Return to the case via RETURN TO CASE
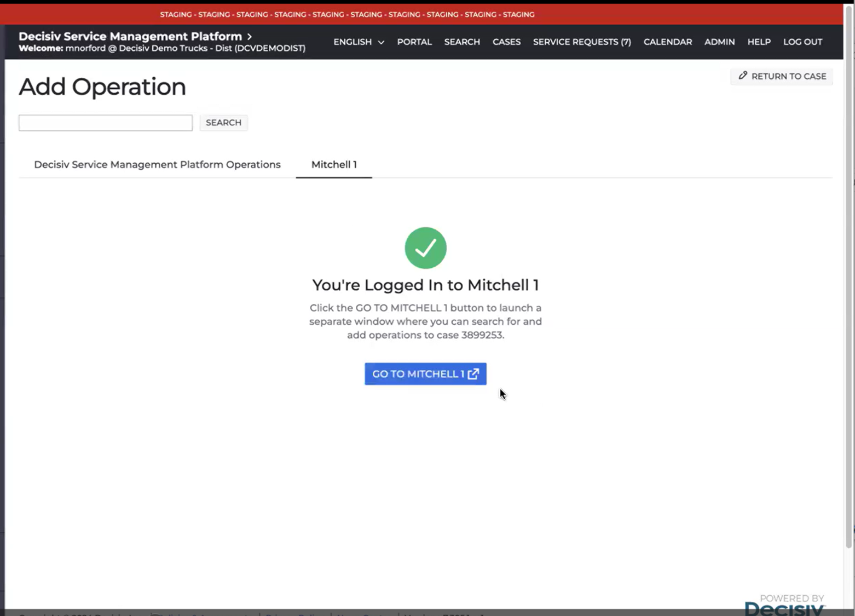Image resolution: width=855 pixels, height=616 pixels. [782, 76]
